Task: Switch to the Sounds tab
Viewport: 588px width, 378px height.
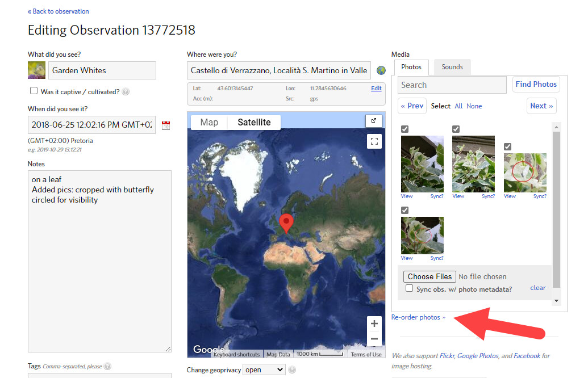Action: [x=452, y=67]
